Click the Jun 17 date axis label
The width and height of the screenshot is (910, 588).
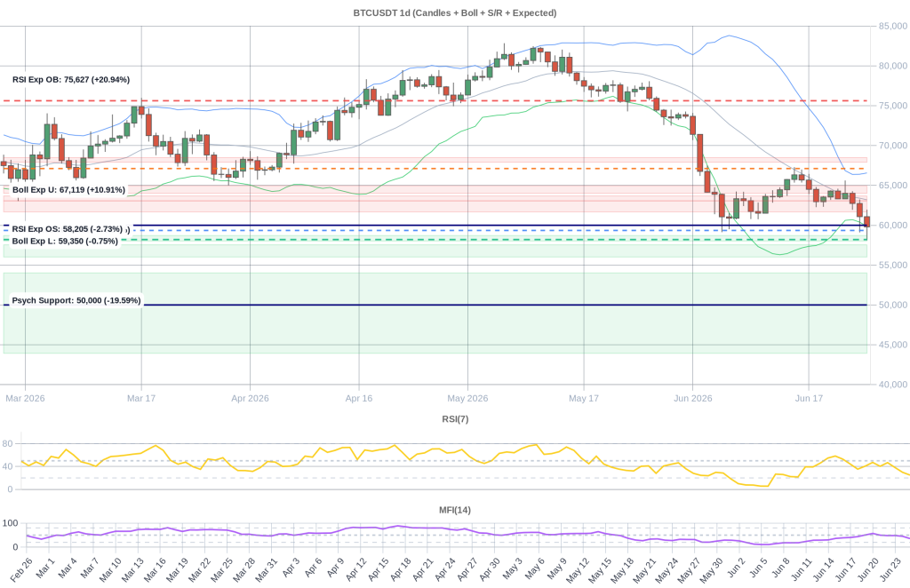pos(809,399)
